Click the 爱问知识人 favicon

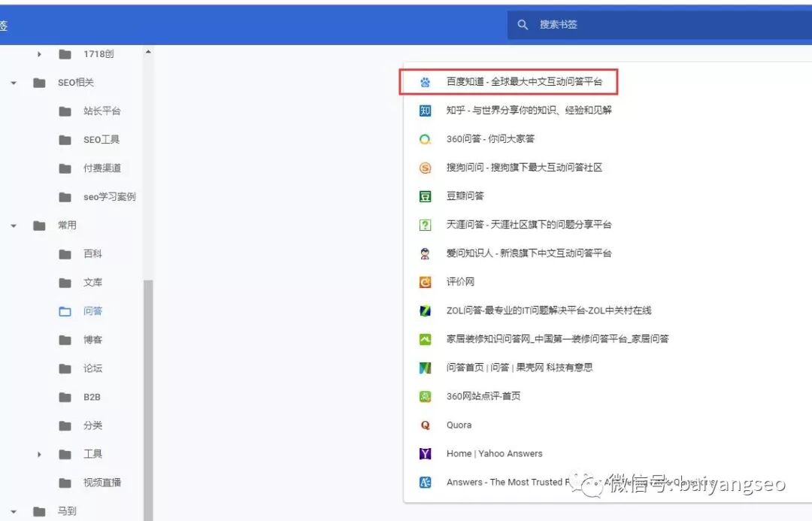[425, 253]
